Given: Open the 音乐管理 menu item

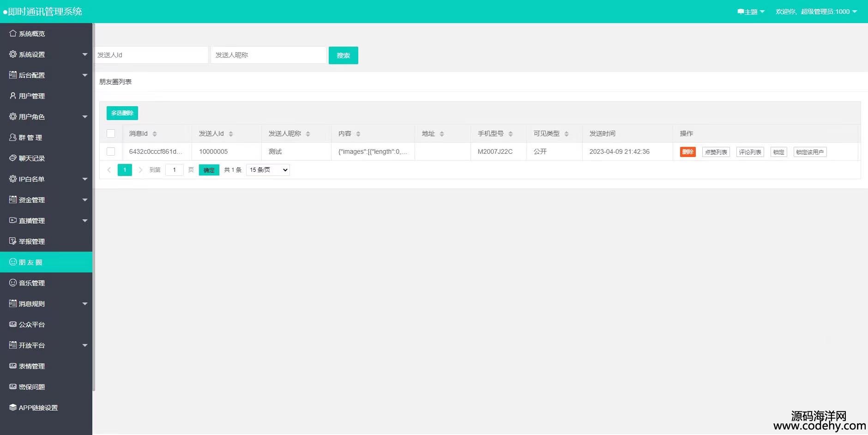Looking at the screenshot, I should [x=46, y=283].
